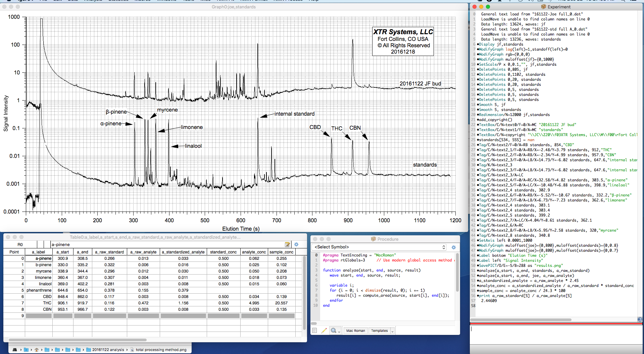This screenshot has width=644, height=354.
Task: Click the a_raw_standard column header
Action: 109,252
